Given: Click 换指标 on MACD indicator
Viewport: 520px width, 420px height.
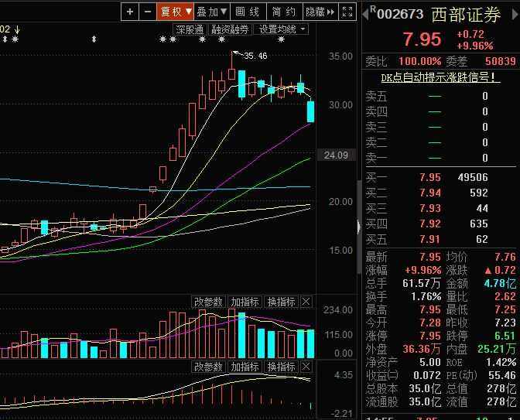Looking at the screenshot, I should [x=281, y=367].
